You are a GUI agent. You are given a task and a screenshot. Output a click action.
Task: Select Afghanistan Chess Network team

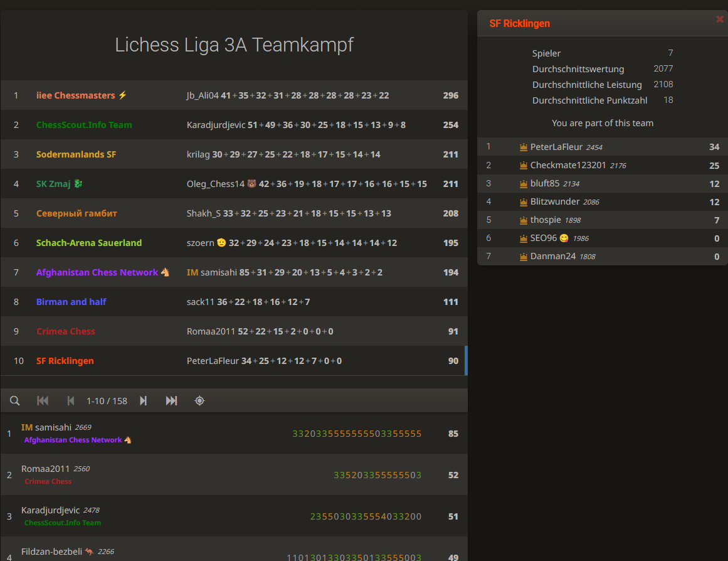point(97,272)
